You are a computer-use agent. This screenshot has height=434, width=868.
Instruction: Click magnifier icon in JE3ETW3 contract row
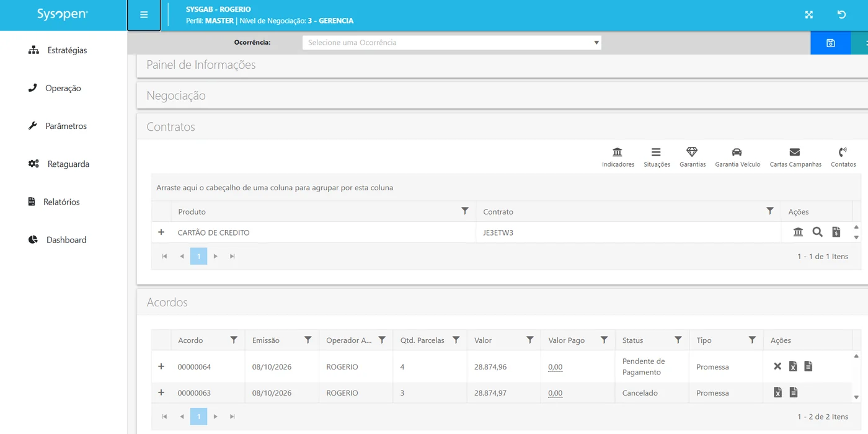pyautogui.click(x=818, y=232)
